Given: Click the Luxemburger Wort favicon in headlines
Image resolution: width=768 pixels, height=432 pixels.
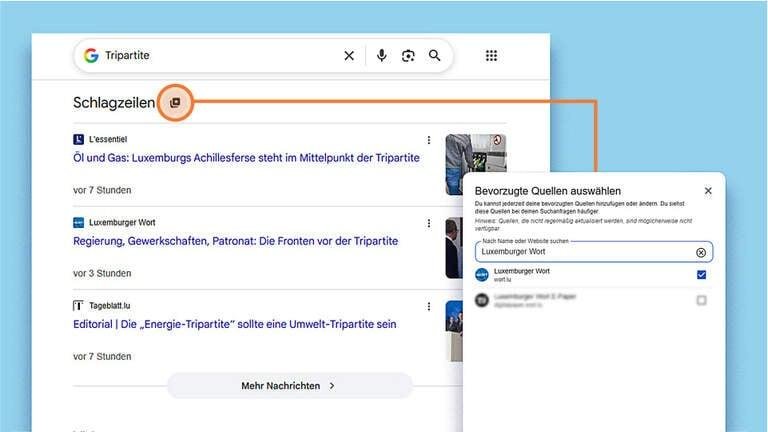Looking at the screenshot, I should 78,223.
